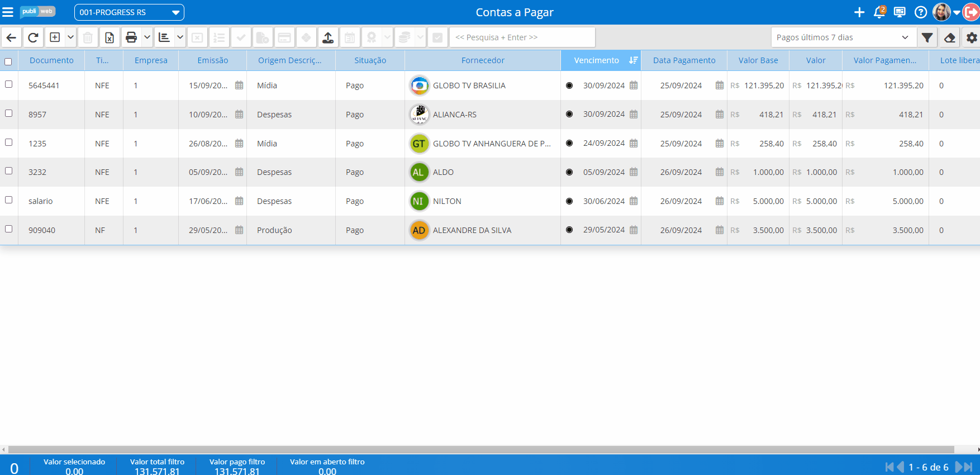The width and height of the screenshot is (980, 475).
Task: Open calendar for GLOBO TV BRASILIA payment date
Action: tap(720, 85)
